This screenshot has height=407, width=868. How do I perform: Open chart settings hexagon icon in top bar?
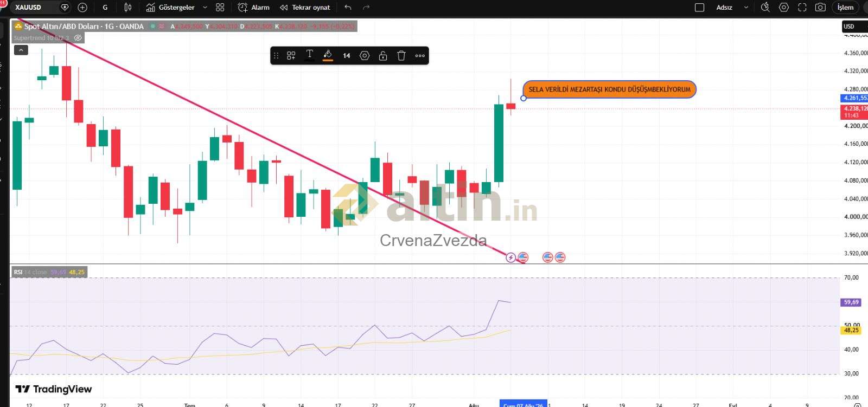click(784, 8)
